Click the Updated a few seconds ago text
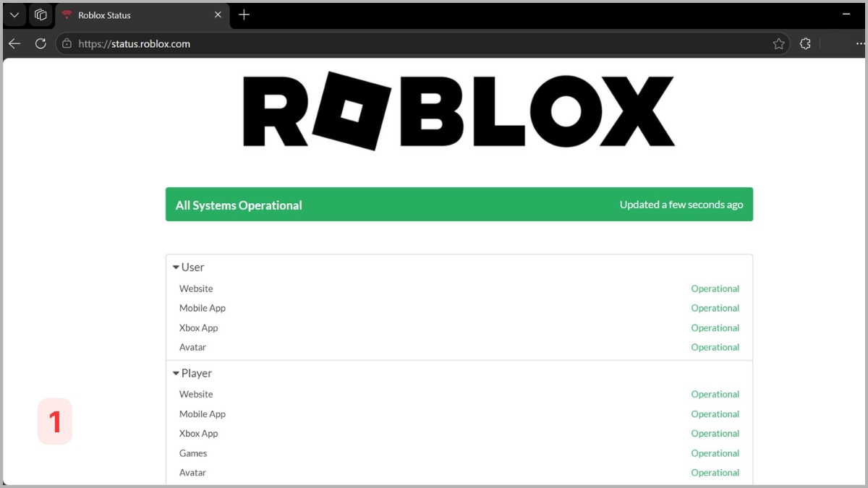The height and width of the screenshot is (488, 868). point(681,205)
